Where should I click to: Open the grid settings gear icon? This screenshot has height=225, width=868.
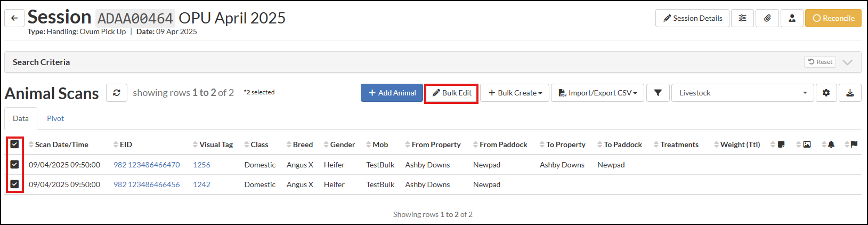(826, 93)
